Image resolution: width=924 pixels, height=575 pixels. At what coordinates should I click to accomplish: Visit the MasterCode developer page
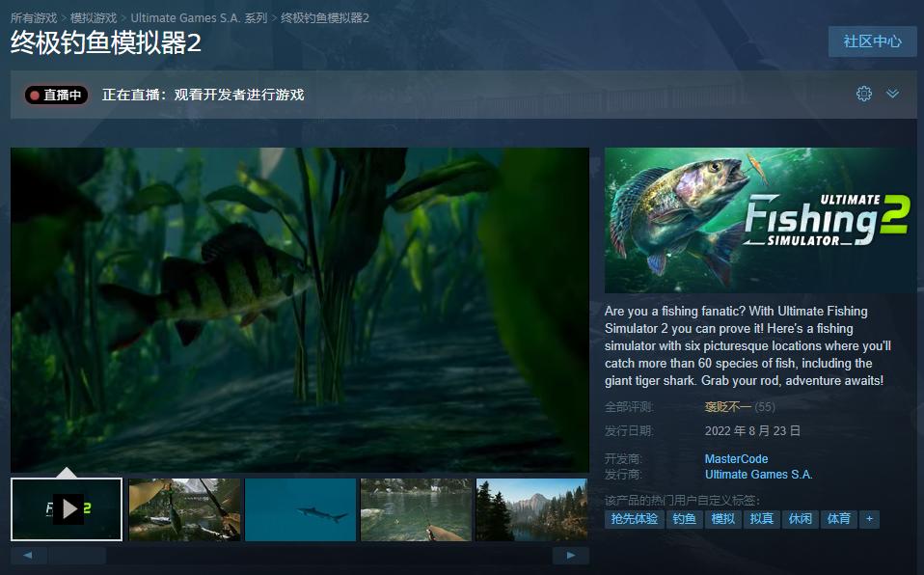pos(736,458)
